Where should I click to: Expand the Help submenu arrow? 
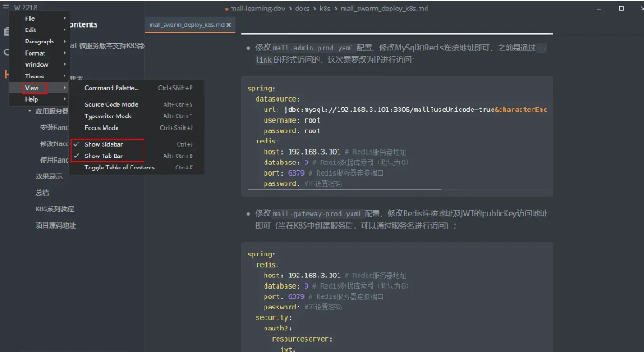pyautogui.click(x=64, y=99)
